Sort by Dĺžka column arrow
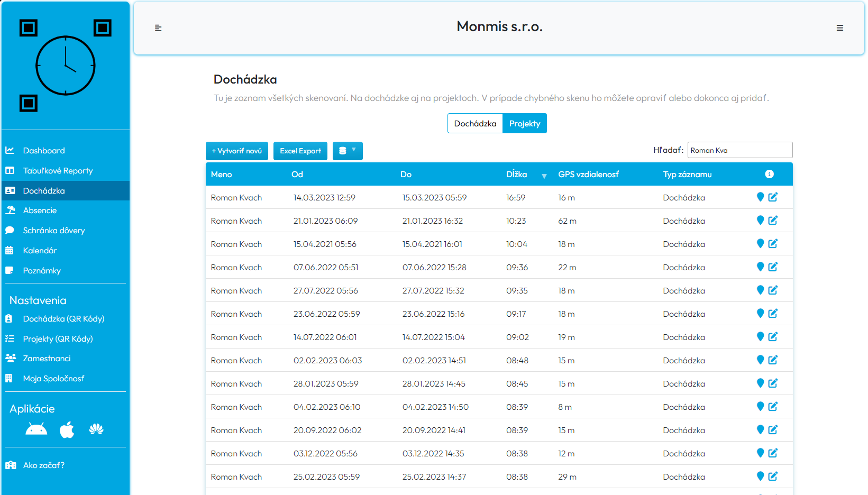Viewport: 868px width, 495px height. 544,176
